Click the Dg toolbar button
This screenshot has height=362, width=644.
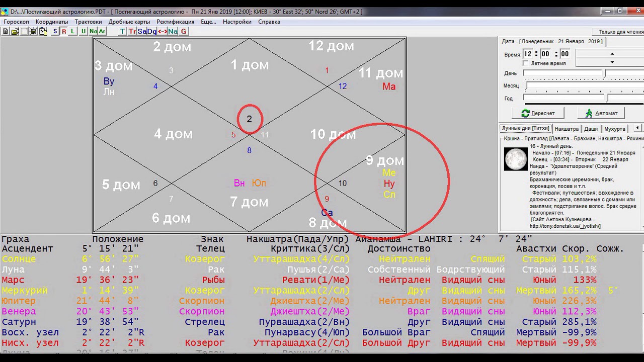point(152,31)
